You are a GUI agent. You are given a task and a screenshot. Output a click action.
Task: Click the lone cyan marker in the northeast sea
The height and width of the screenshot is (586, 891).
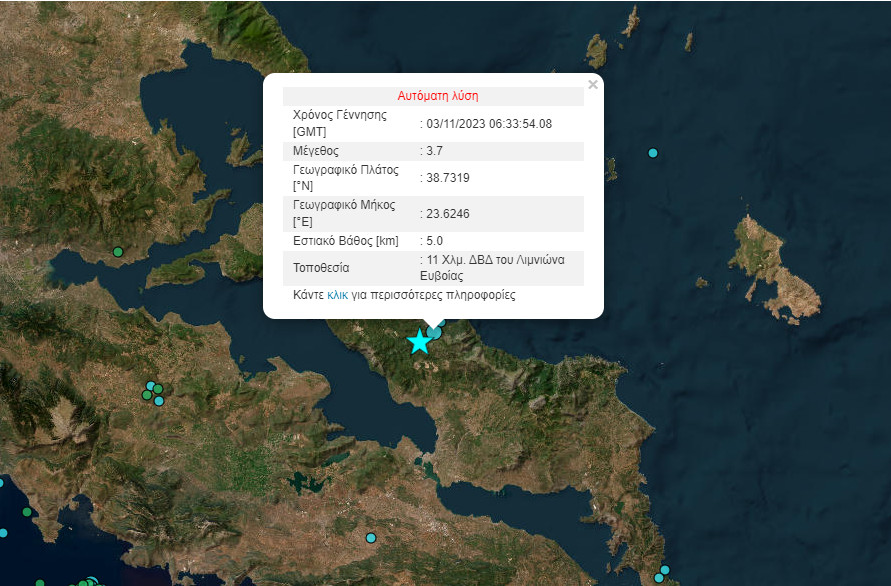pos(653,153)
